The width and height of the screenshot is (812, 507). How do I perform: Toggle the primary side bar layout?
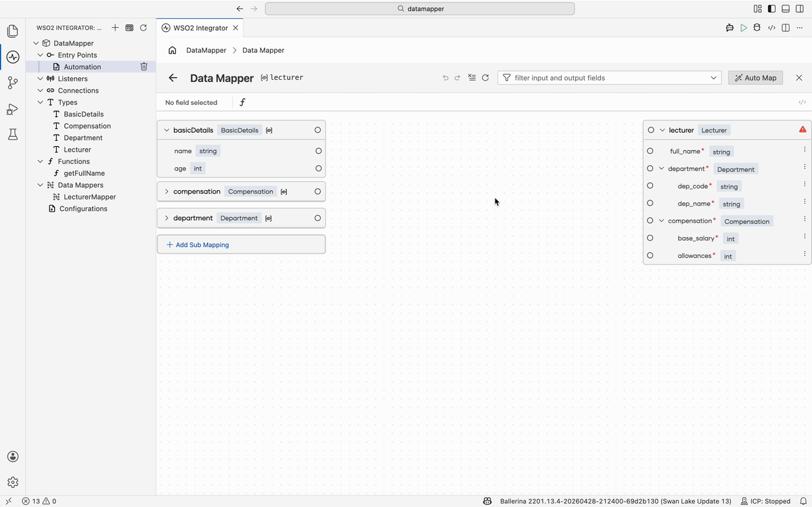click(x=771, y=9)
